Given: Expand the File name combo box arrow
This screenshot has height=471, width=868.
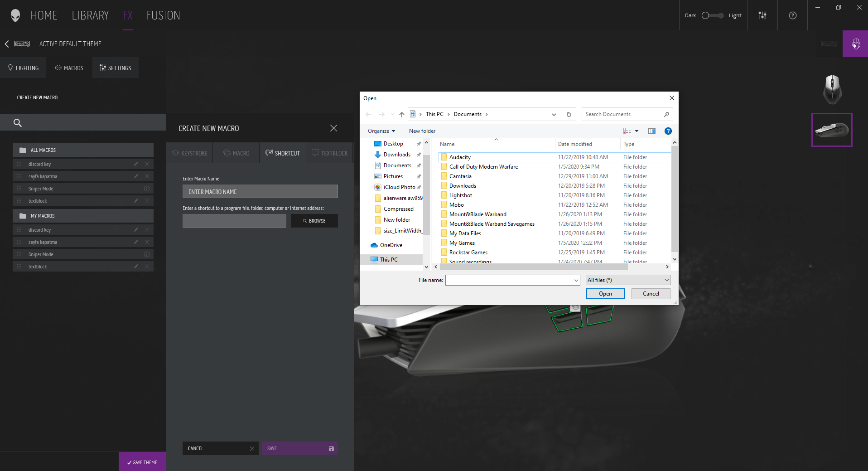Looking at the screenshot, I should click(x=576, y=280).
